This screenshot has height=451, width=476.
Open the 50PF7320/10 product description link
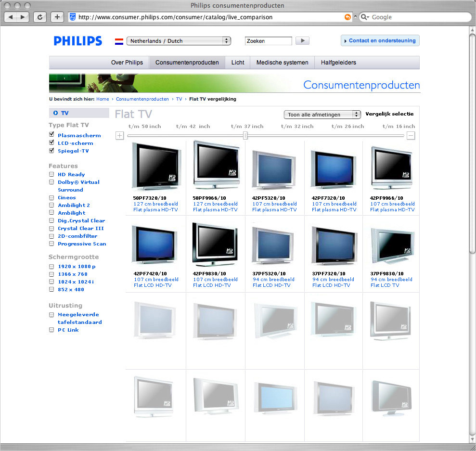tap(156, 206)
